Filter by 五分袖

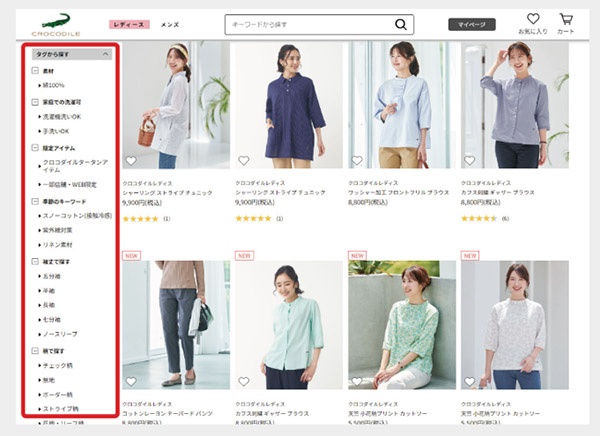(x=51, y=276)
